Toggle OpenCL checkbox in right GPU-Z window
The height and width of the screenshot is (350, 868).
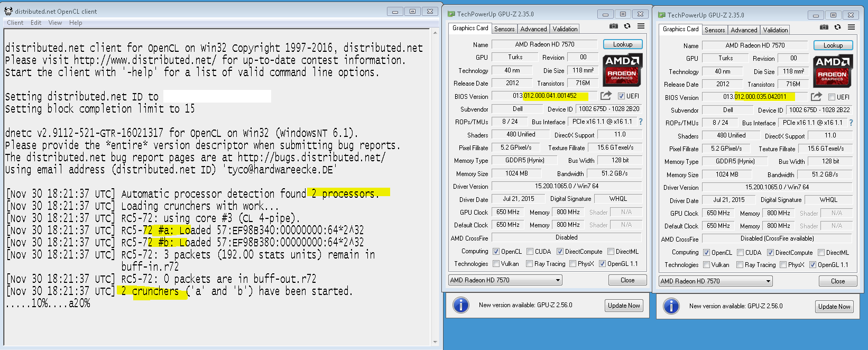pos(706,253)
